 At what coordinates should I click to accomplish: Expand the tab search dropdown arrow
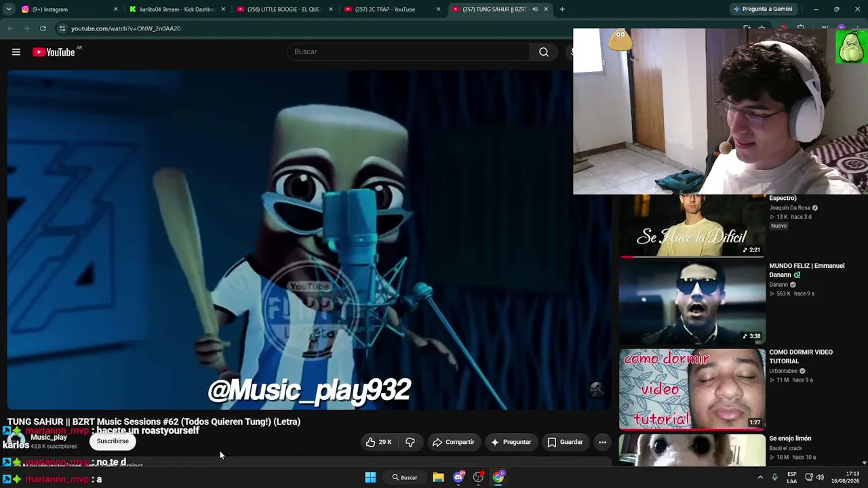point(9,9)
